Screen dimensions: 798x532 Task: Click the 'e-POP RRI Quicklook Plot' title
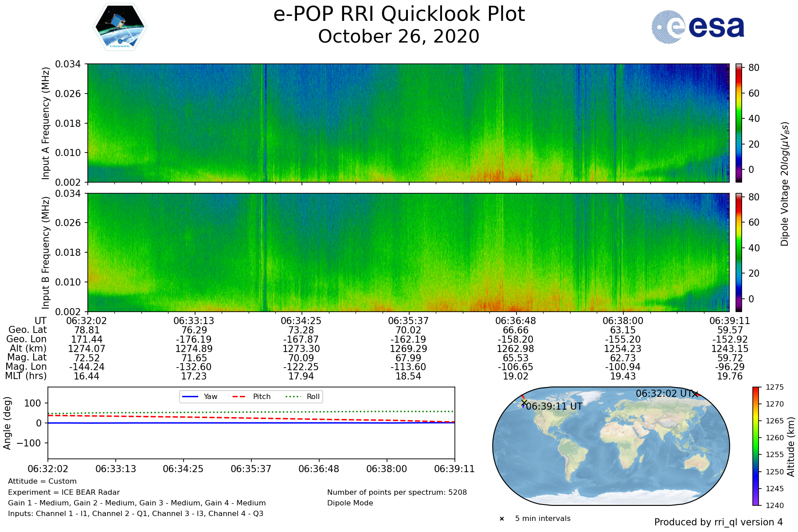(399, 14)
